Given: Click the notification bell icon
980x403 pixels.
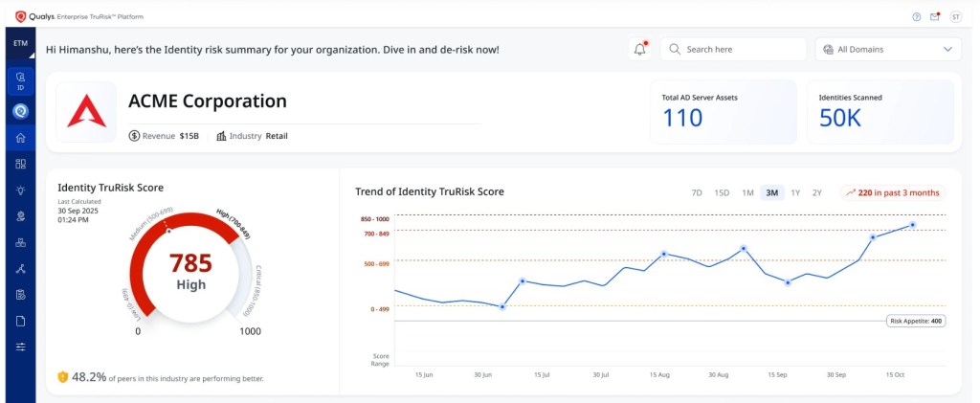Looking at the screenshot, I should coord(639,50).
